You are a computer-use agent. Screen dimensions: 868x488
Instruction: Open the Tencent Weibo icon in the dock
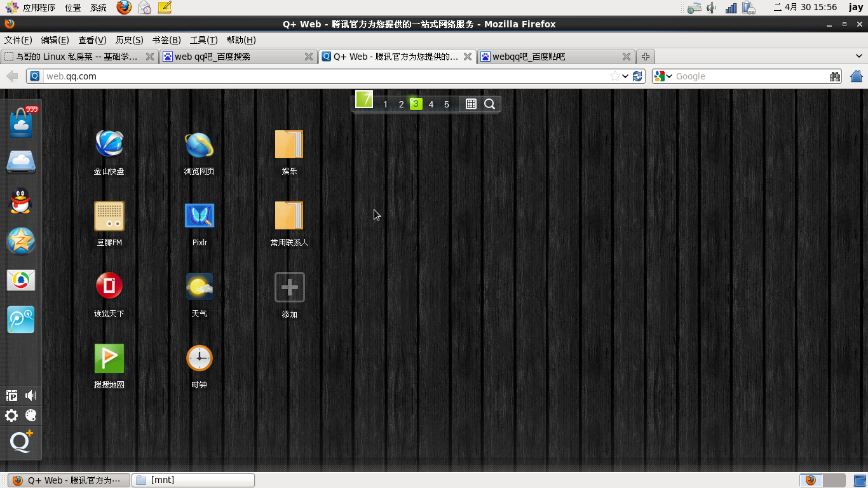point(21,320)
